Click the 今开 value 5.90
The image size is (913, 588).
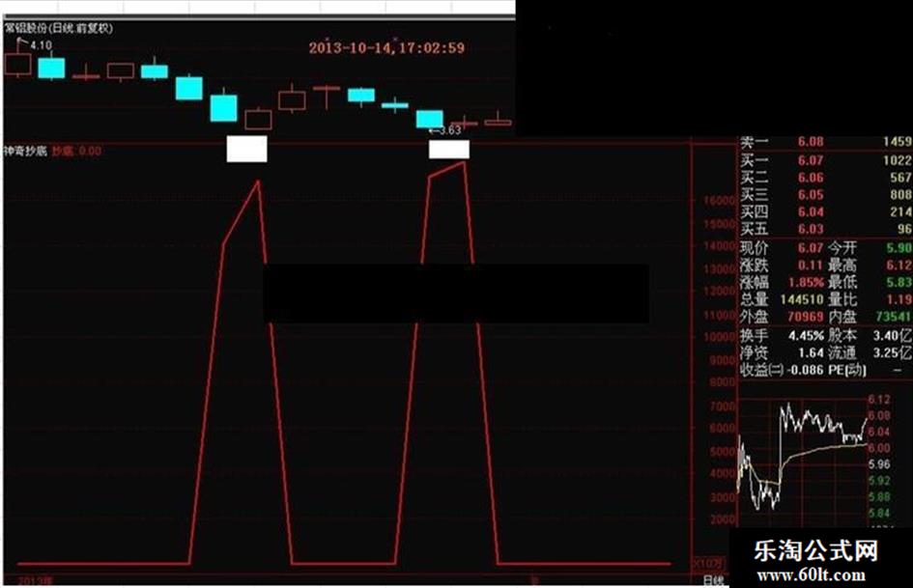pyautogui.click(x=899, y=248)
